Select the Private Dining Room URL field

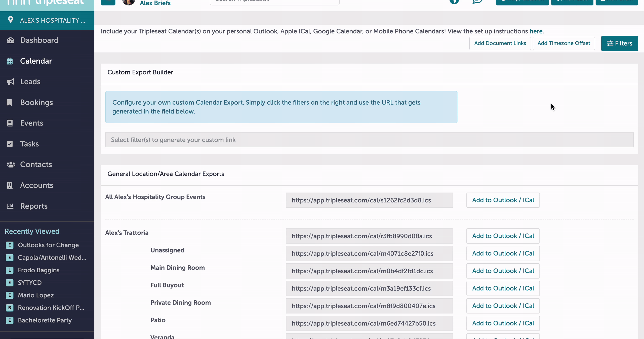(x=369, y=306)
